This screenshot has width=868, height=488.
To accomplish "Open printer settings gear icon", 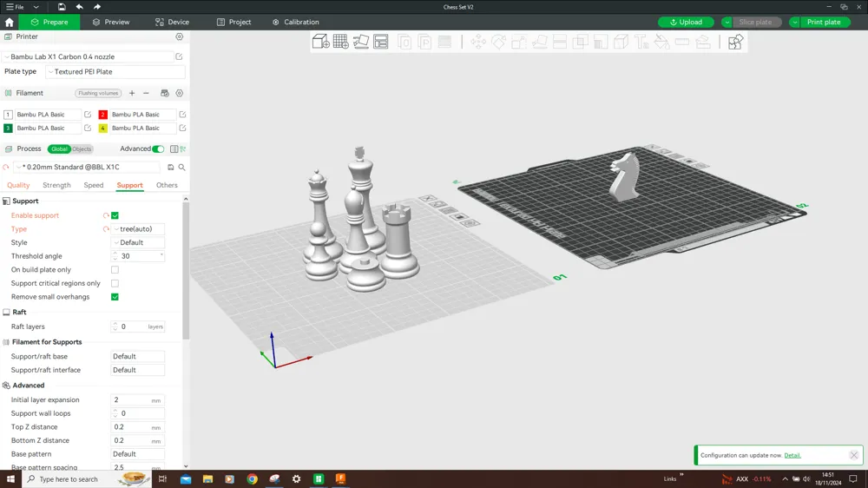I will pyautogui.click(x=180, y=36).
